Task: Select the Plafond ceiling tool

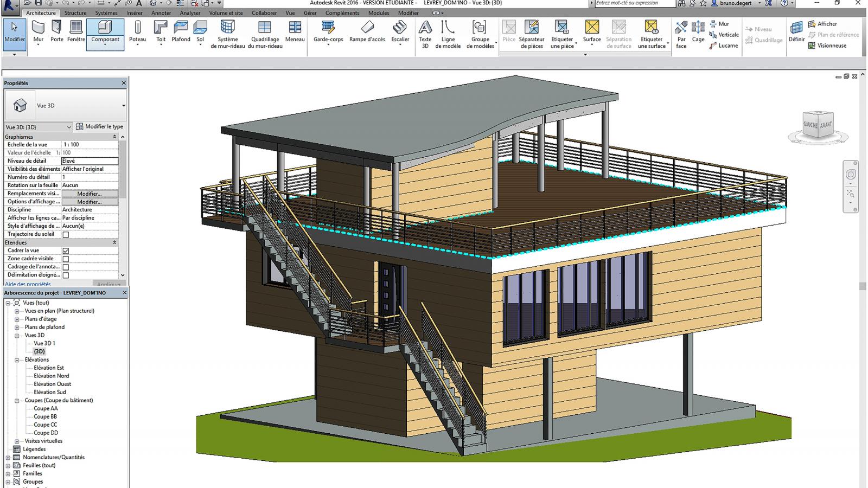Action: coord(181,32)
